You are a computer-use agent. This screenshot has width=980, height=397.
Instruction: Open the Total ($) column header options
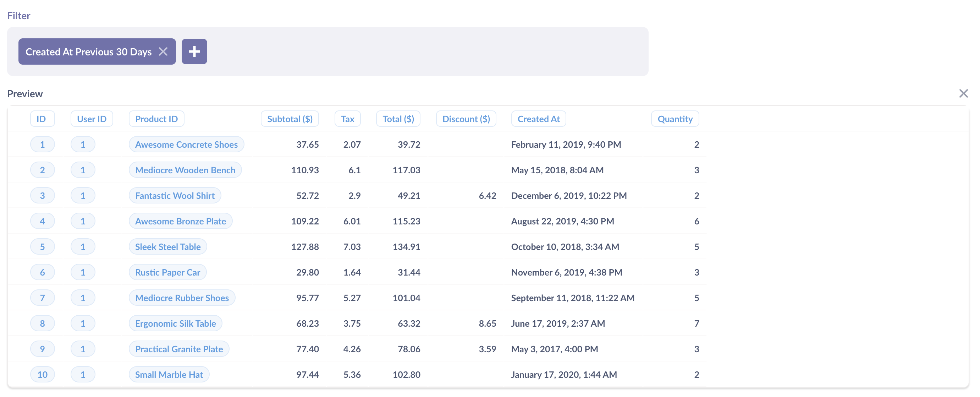pyautogui.click(x=398, y=118)
